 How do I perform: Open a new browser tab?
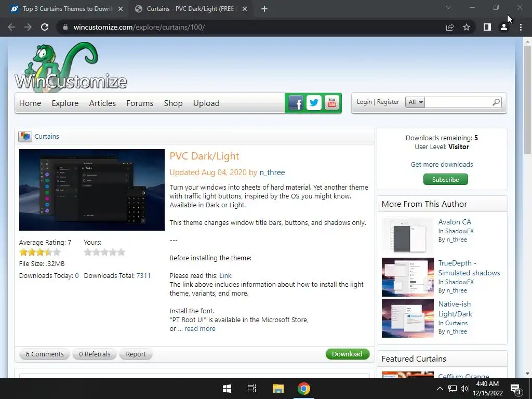tap(264, 9)
